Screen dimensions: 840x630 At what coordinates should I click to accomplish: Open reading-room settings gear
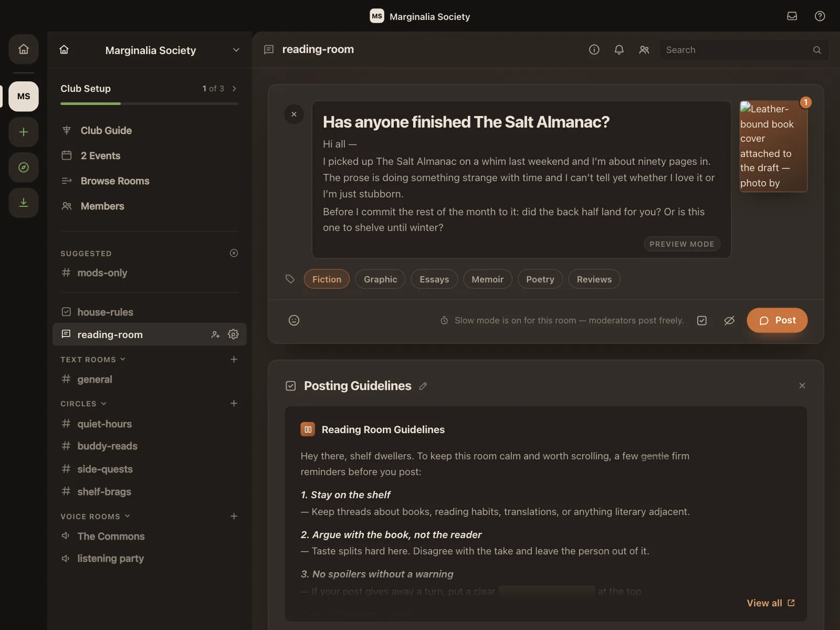pos(234,334)
